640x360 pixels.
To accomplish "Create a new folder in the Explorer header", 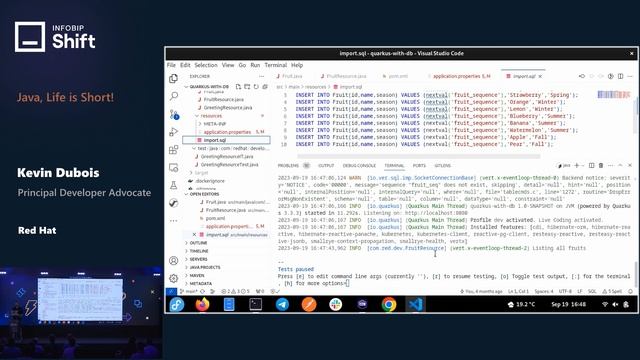I will 247,87.
